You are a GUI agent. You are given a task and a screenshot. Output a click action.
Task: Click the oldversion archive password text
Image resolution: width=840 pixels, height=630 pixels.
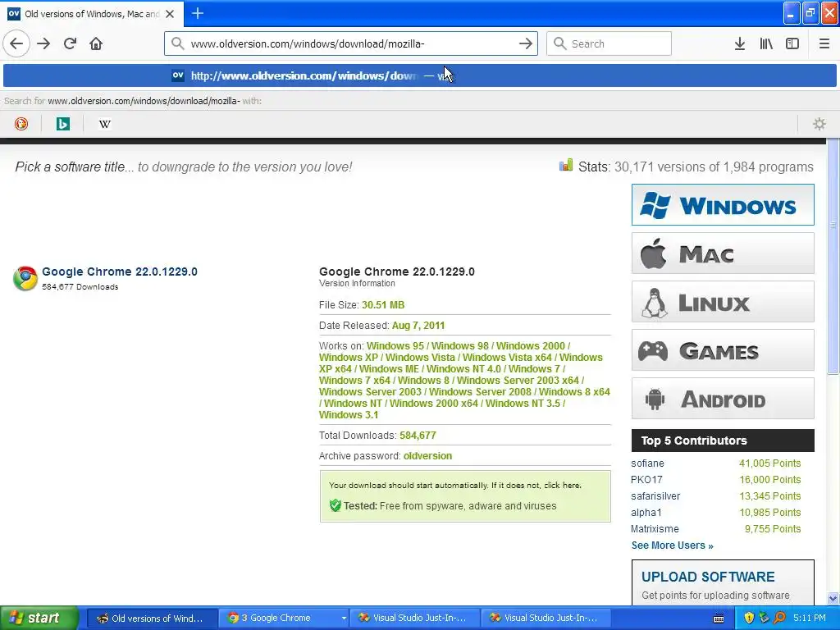click(x=427, y=456)
